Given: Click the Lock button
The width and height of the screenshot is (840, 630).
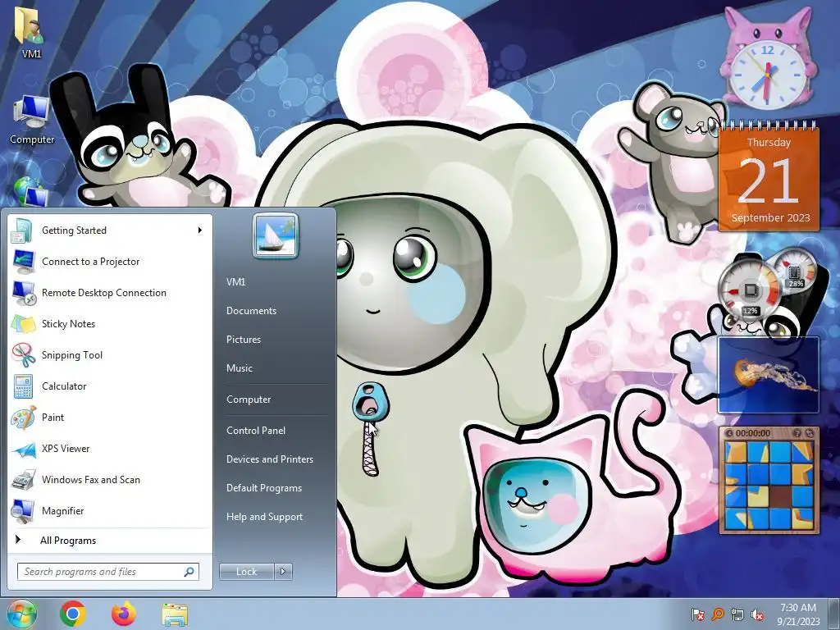Looking at the screenshot, I should point(247,572).
